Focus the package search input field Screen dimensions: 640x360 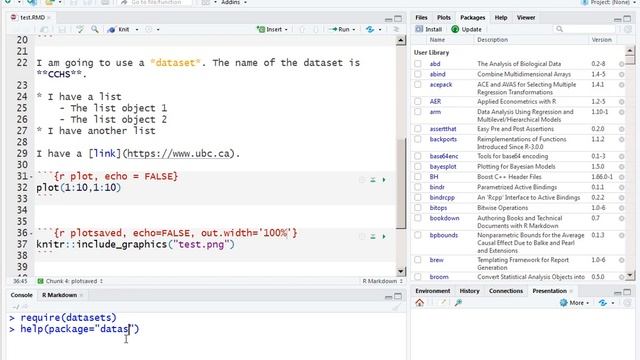(x=584, y=29)
